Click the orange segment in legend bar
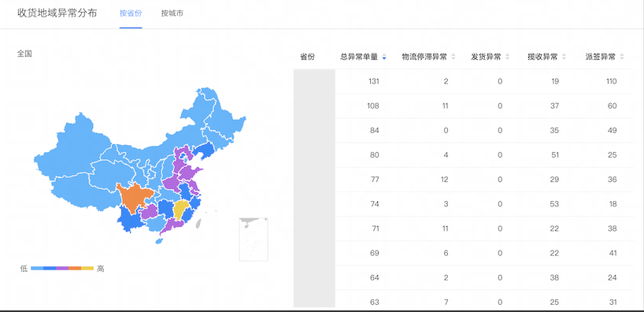Screen dimensions: 644x312 [x=75, y=269]
